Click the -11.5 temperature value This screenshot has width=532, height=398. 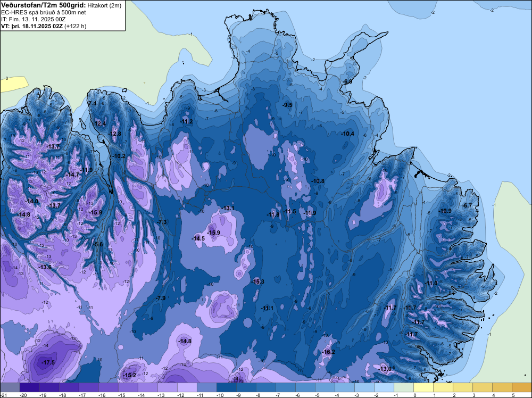click(x=289, y=211)
